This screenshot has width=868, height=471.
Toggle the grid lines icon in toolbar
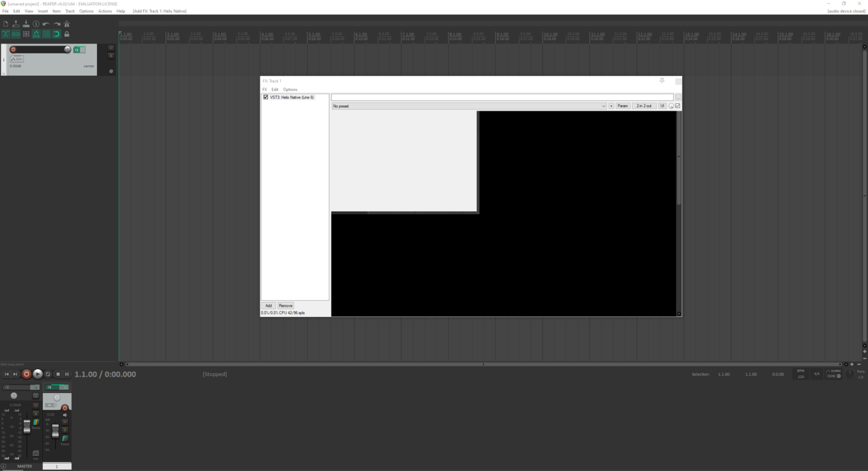click(x=46, y=34)
